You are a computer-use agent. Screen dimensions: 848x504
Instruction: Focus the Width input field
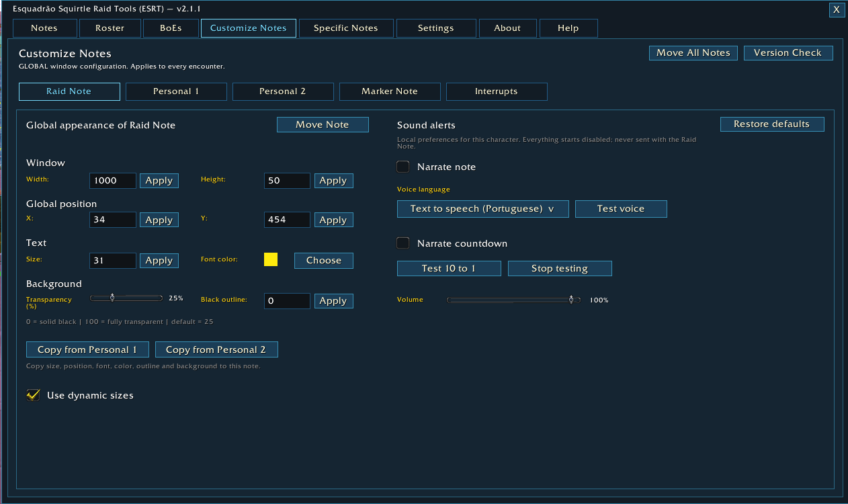(x=113, y=181)
